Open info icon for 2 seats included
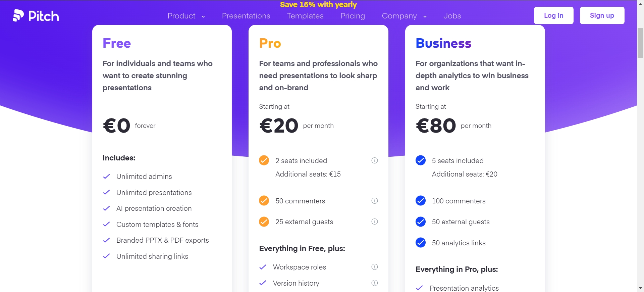This screenshot has width=644, height=292. pyautogui.click(x=375, y=160)
